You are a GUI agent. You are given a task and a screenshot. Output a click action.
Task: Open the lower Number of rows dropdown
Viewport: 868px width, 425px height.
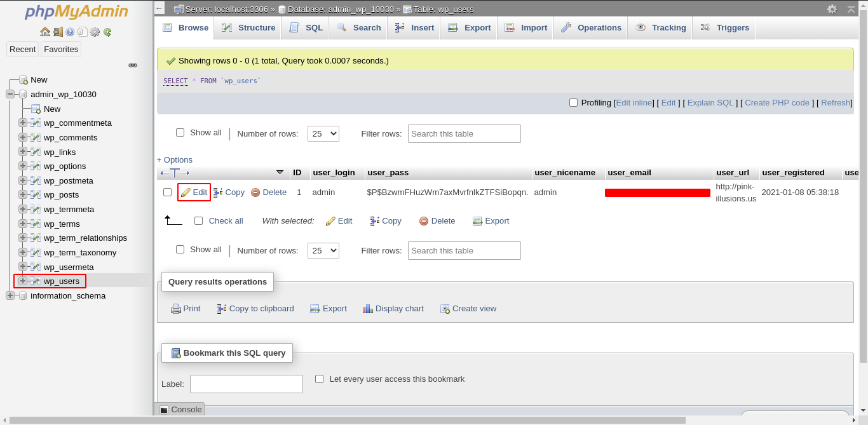[323, 250]
